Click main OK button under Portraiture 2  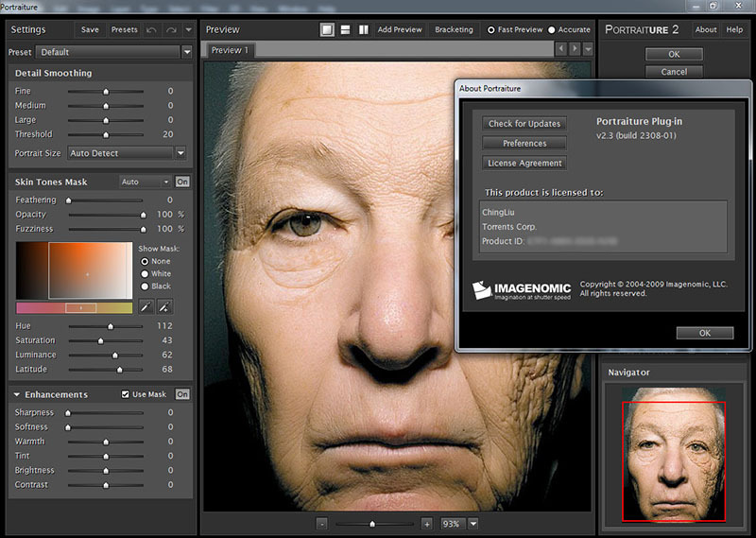(x=674, y=54)
